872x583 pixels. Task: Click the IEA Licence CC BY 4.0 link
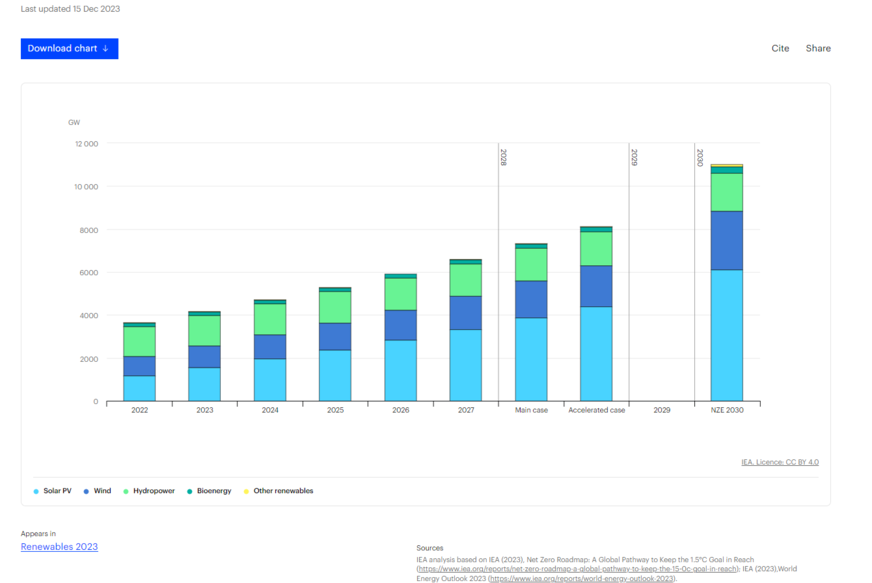point(778,462)
